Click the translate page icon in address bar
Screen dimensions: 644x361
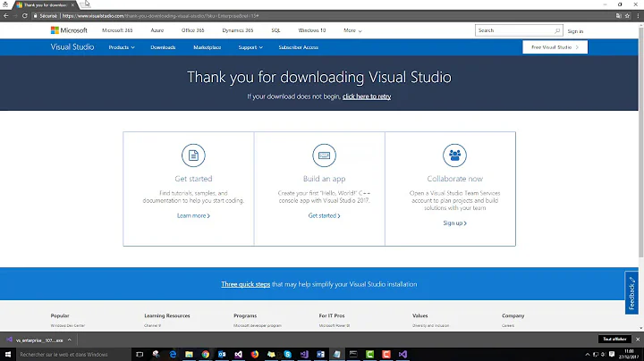619,15
